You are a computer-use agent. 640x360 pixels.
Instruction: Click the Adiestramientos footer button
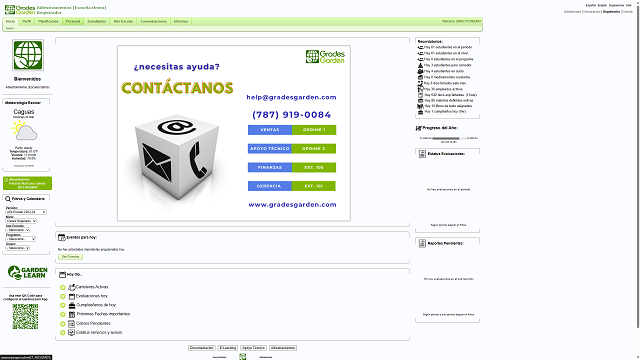pyautogui.click(x=283, y=348)
